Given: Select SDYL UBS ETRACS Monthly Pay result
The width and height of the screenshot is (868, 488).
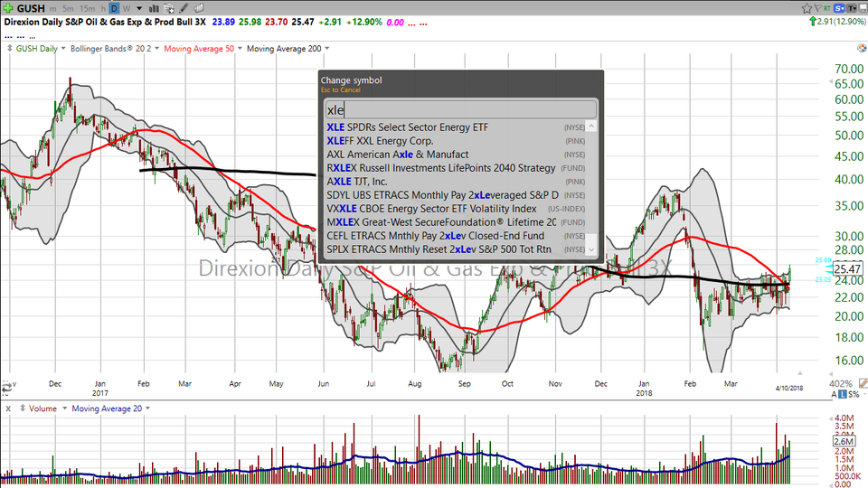Looking at the screenshot, I should (456, 195).
